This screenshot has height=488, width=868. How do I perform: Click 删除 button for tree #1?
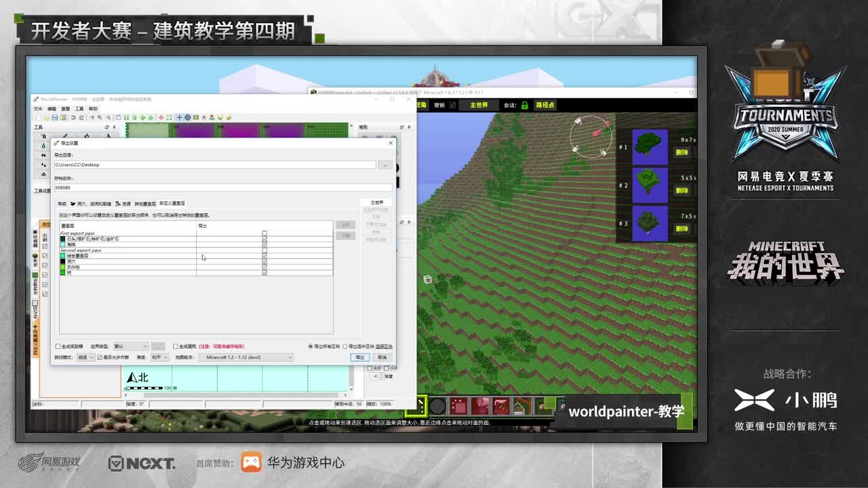click(682, 152)
